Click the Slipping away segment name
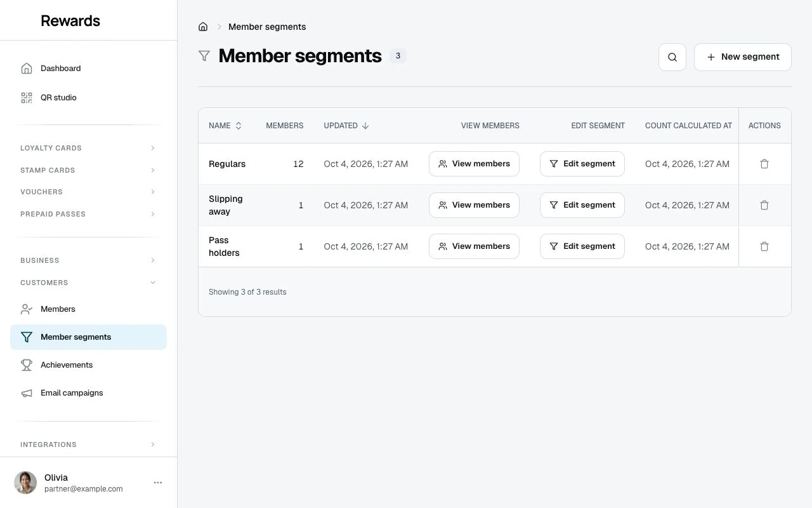 tap(226, 205)
